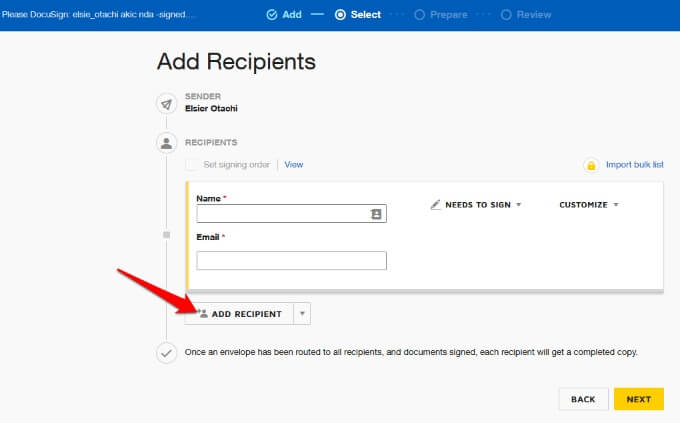Click the Back button
This screenshot has height=423, width=680.
(x=583, y=399)
